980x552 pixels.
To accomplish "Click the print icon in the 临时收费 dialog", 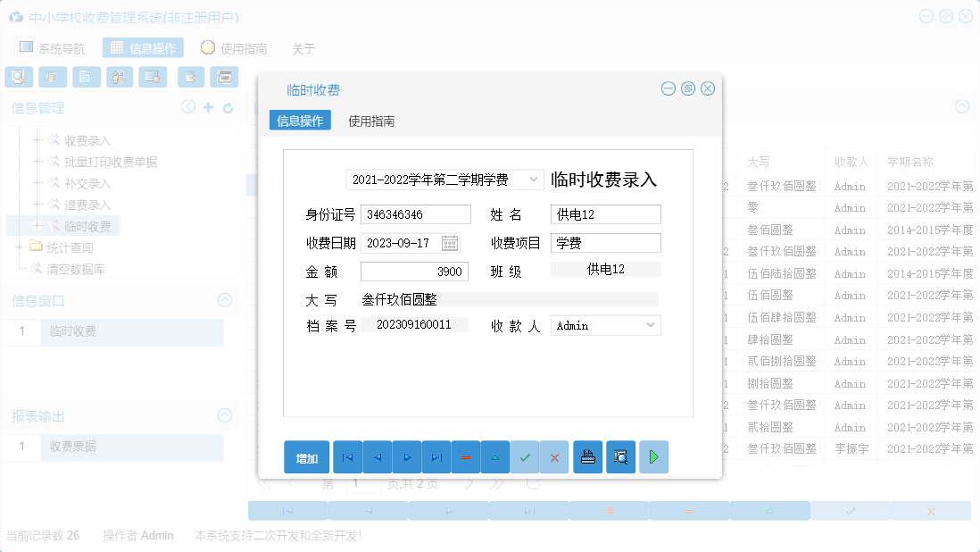I will [x=587, y=456].
